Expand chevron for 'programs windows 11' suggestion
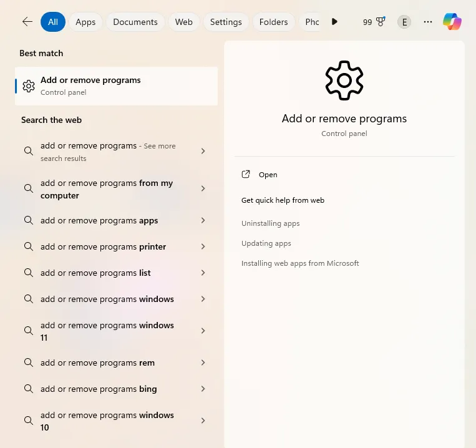 point(203,331)
